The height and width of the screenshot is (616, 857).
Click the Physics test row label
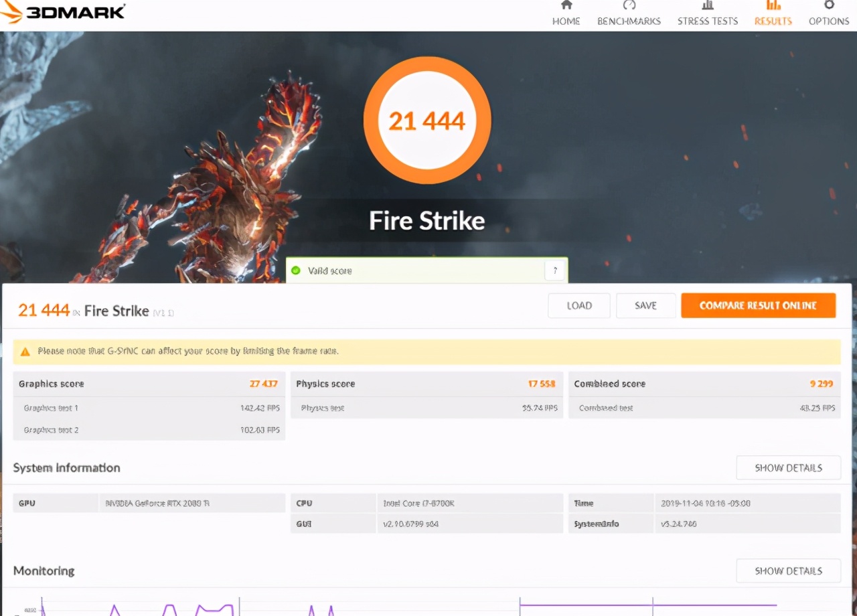(323, 408)
